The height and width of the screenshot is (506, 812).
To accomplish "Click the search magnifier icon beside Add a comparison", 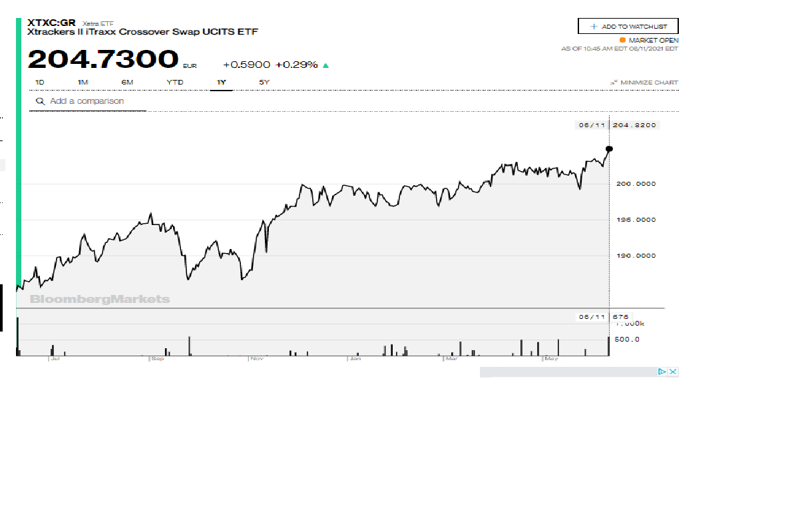I will 40,101.
